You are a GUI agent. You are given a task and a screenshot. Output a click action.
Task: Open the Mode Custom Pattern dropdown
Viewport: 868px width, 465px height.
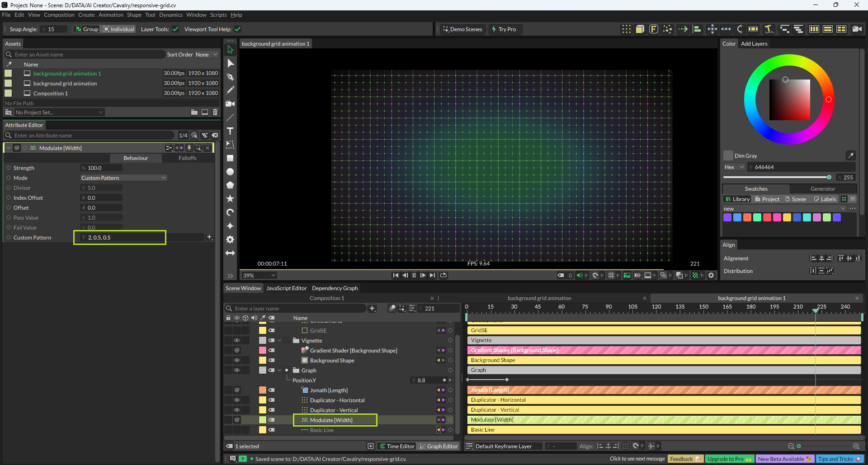(123, 178)
